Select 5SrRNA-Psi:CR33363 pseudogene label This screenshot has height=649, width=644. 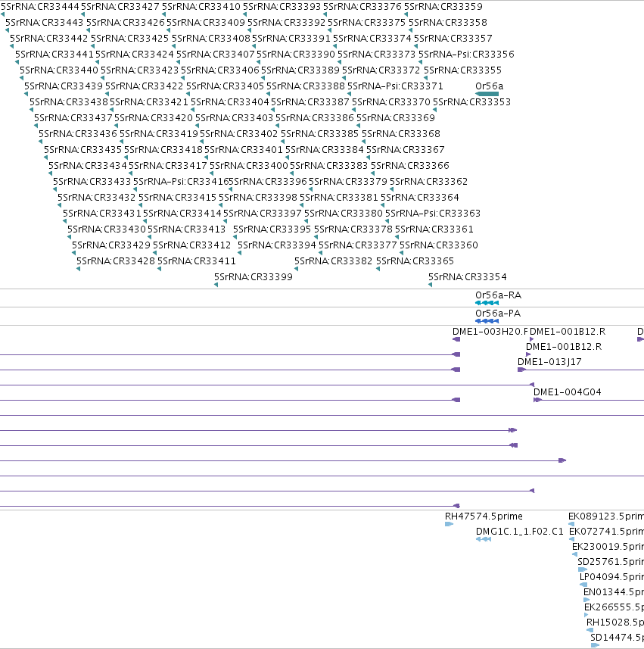(x=433, y=213)
